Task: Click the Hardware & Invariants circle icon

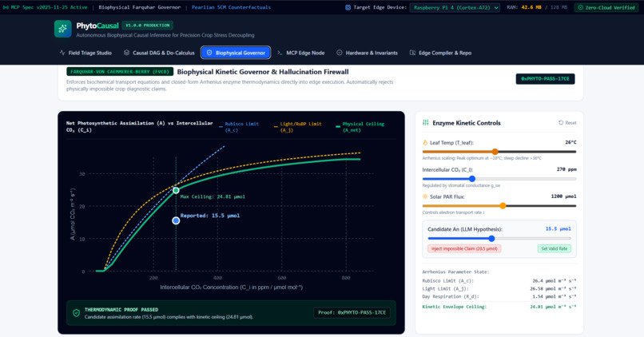Action: [340, 53]
